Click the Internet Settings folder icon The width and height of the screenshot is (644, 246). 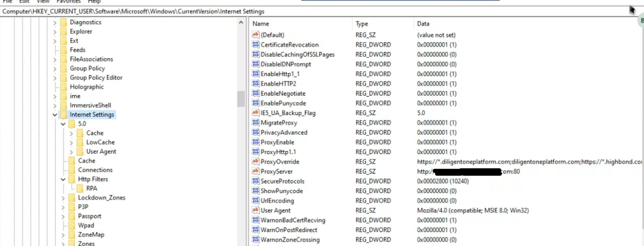click(64, 114)
